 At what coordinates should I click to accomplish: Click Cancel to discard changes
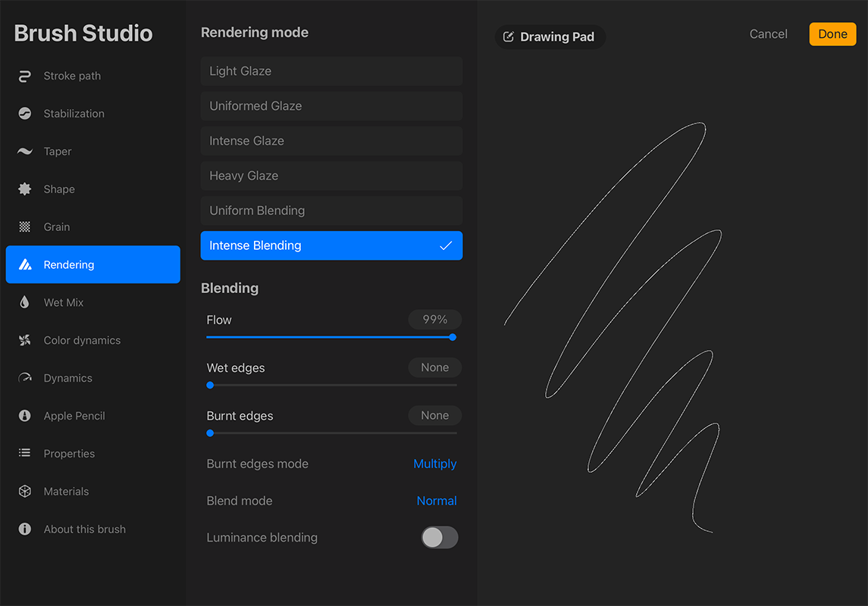(768, 33)
